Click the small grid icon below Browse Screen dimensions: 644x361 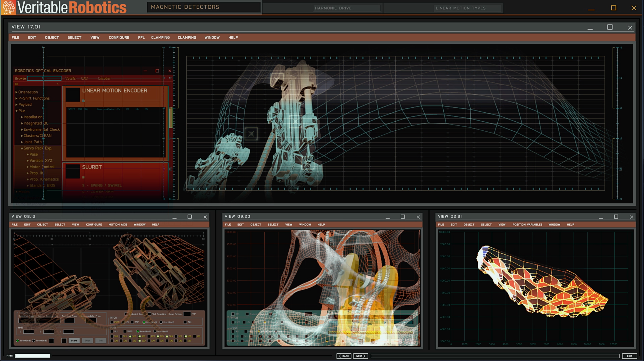[17, 84]
